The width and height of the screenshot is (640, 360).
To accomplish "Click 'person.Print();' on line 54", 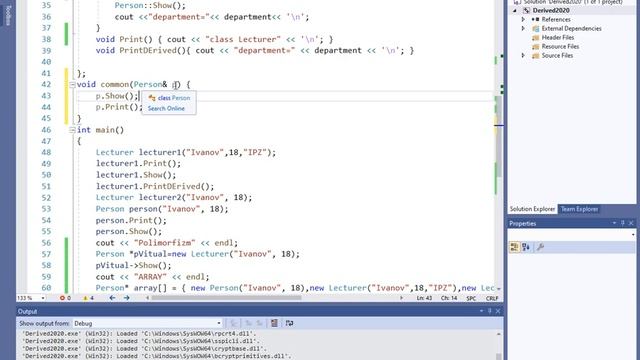I will 131,220.
